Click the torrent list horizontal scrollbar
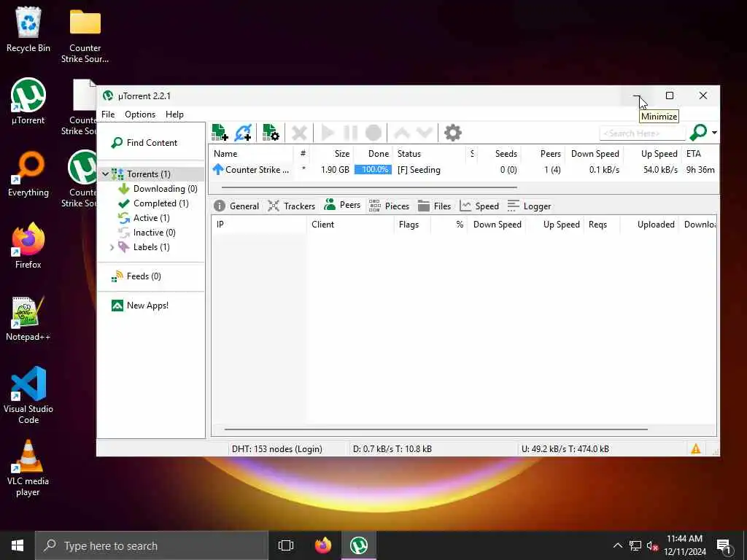 [x=369, y=187]
